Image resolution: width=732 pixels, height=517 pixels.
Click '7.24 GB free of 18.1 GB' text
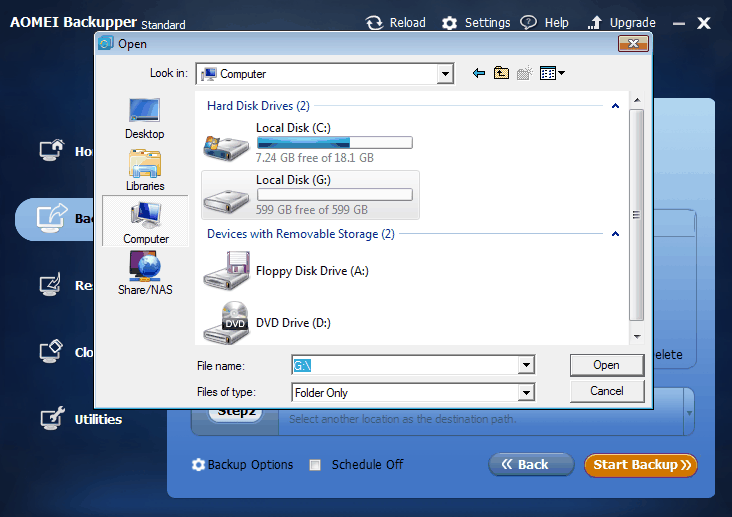[x=315, y=158]
